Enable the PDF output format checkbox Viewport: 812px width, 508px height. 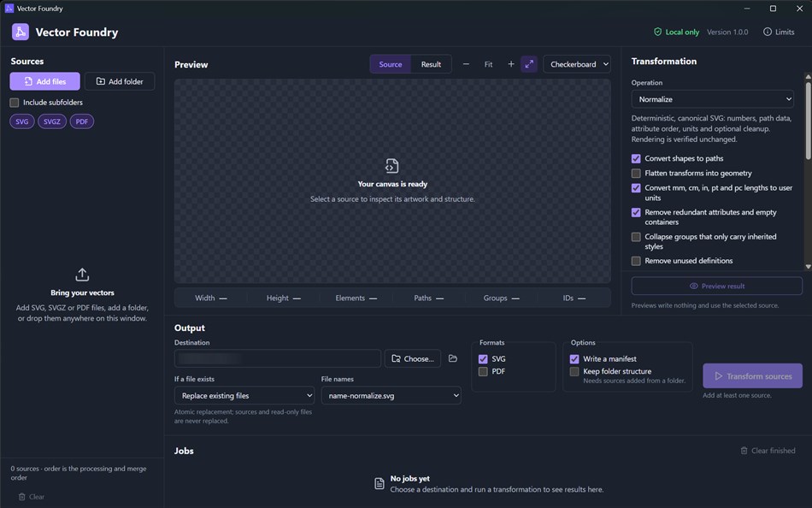click(x=483, y=372)
